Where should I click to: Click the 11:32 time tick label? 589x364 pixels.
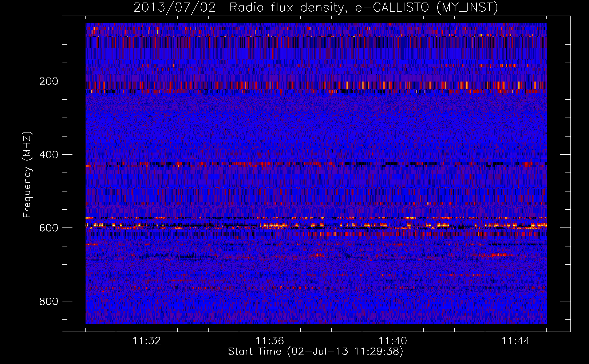(147, 341)
